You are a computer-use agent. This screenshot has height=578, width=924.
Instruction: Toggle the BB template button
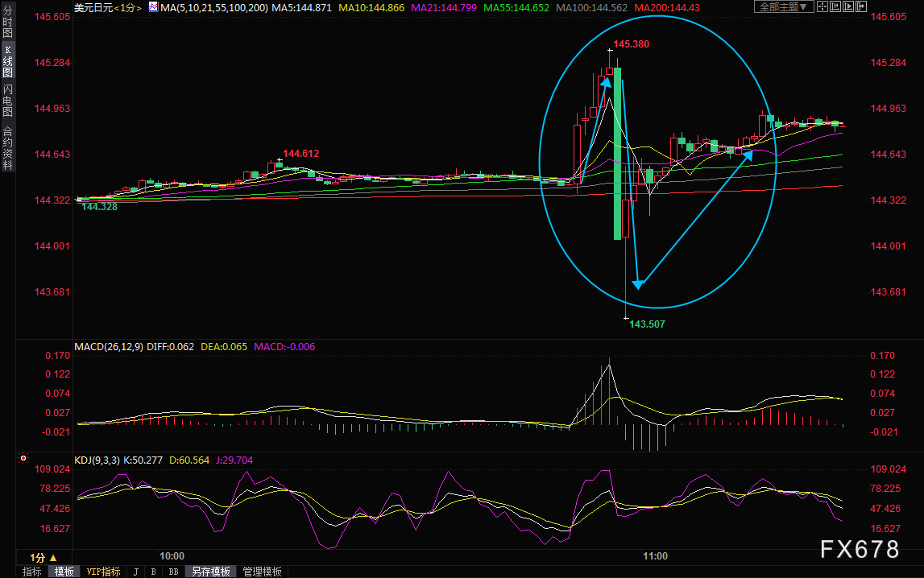173,572
